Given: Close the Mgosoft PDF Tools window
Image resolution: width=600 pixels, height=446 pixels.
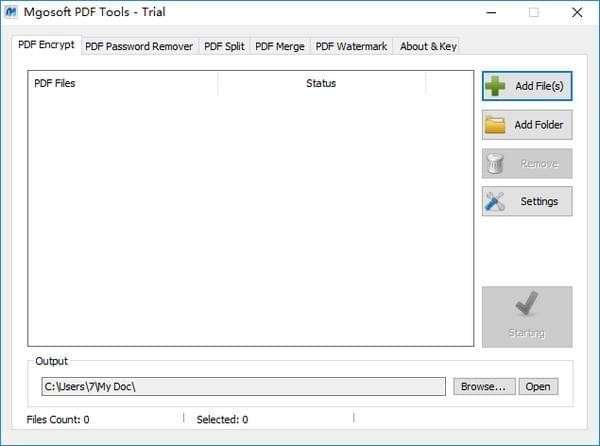Looking at the screenshot, I should tap(577, 12).
